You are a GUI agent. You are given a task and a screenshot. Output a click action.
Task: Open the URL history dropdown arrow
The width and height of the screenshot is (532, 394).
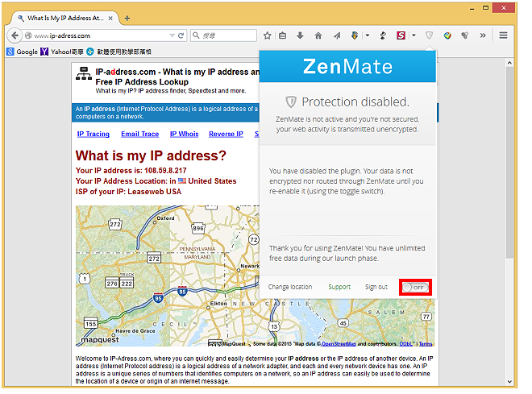pyautogui.click(x=172, y=35)
